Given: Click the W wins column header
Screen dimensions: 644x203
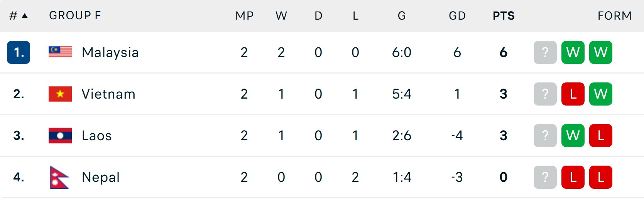Looking at the screenshot, I should [x=281, y=16].
